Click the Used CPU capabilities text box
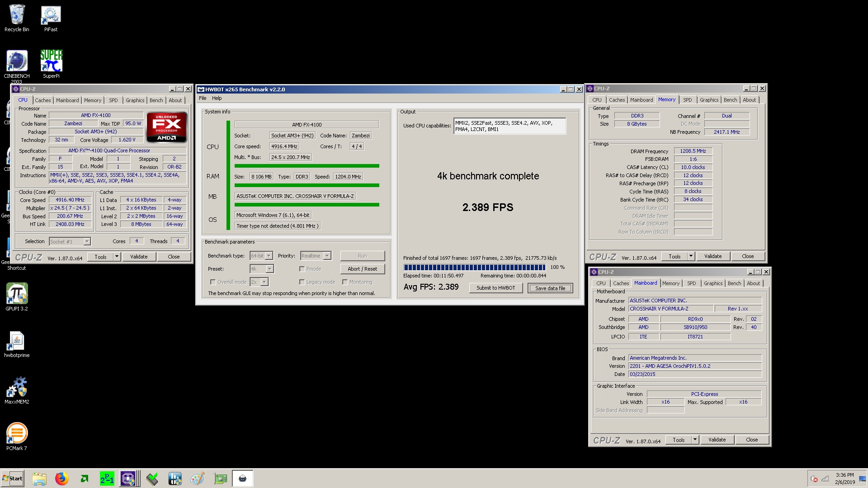Screen dimensions: 868x488 (x=509, y=126)
